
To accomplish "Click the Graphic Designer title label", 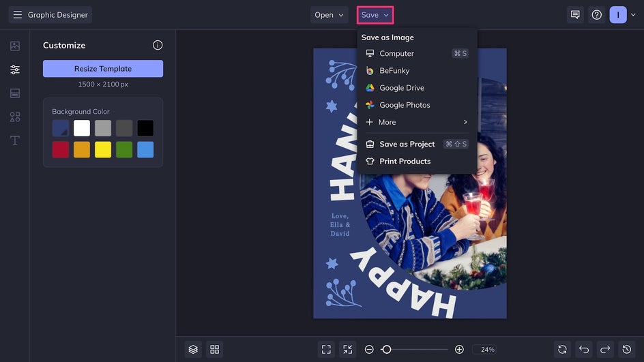I will click(58, 15).
